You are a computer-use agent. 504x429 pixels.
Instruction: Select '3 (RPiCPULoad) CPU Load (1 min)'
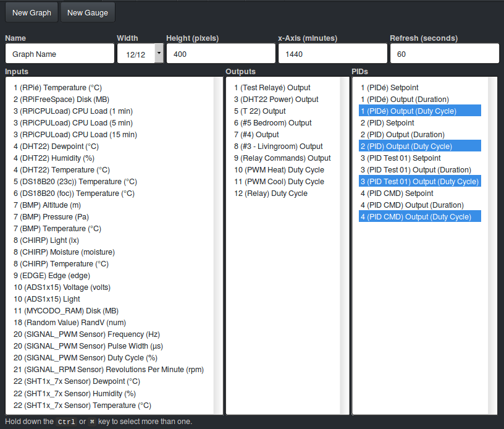coord(109,111)
